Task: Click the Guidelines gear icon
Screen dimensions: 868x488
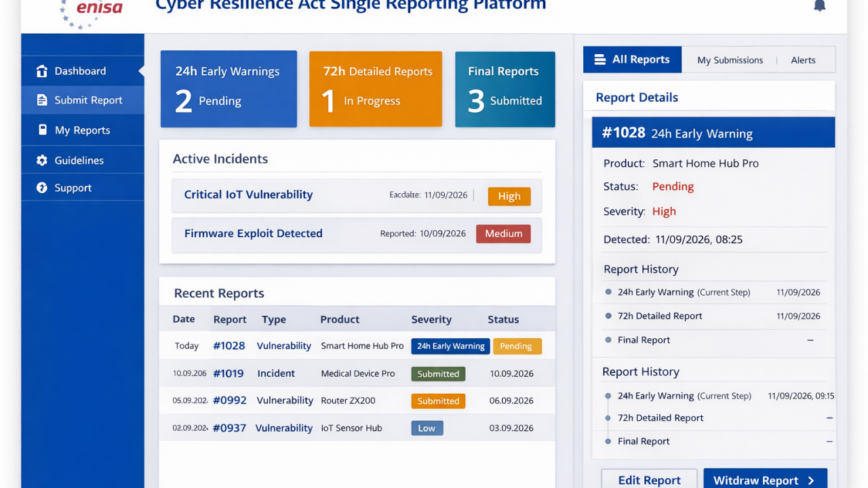Action: coord(42,161)
